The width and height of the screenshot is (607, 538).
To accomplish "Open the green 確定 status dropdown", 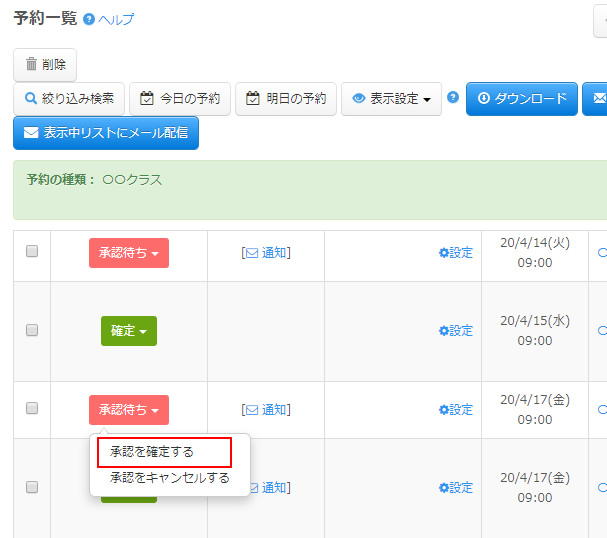I will coord(129,331).
